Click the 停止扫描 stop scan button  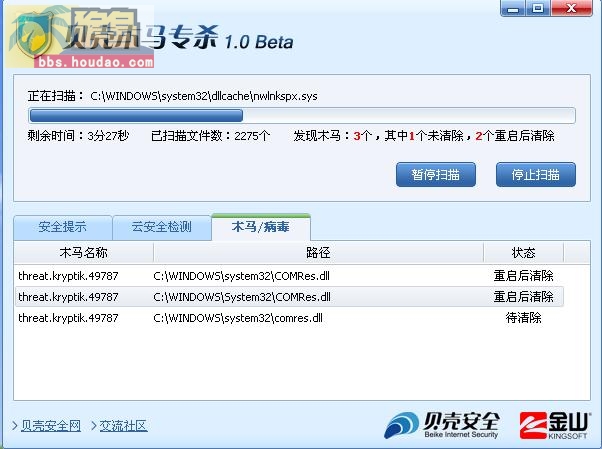tap(536, 175)
